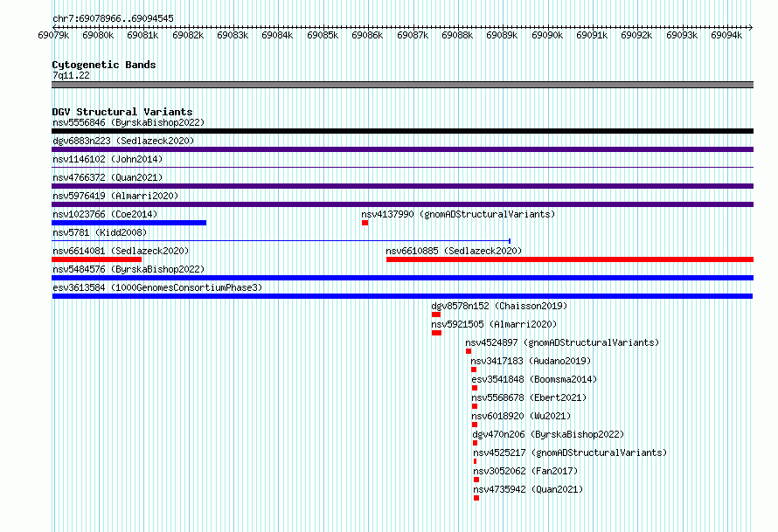Open the dgv6883n223 (Sedlazeck2020) label
Viewport: 778px width, 532px height.
(123, 141)
